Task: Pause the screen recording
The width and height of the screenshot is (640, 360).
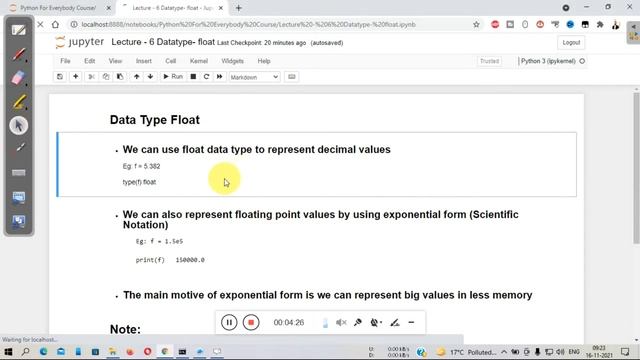Action: [229, 322]
